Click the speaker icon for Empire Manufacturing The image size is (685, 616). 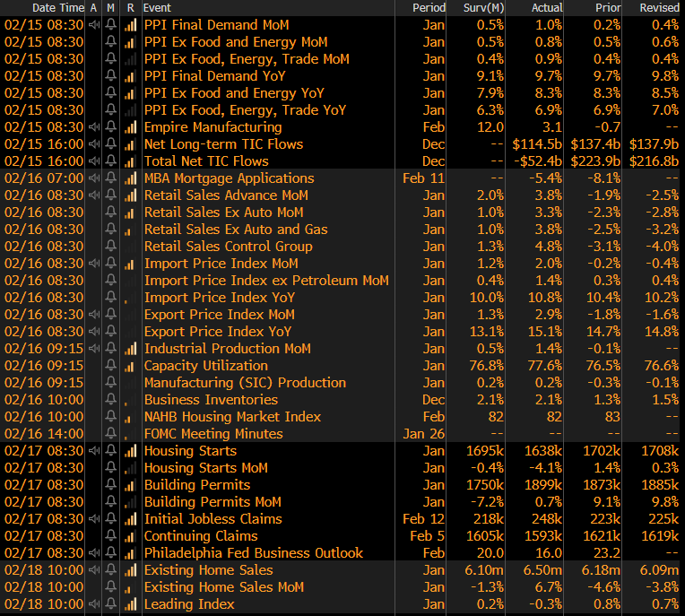(93, 127)
